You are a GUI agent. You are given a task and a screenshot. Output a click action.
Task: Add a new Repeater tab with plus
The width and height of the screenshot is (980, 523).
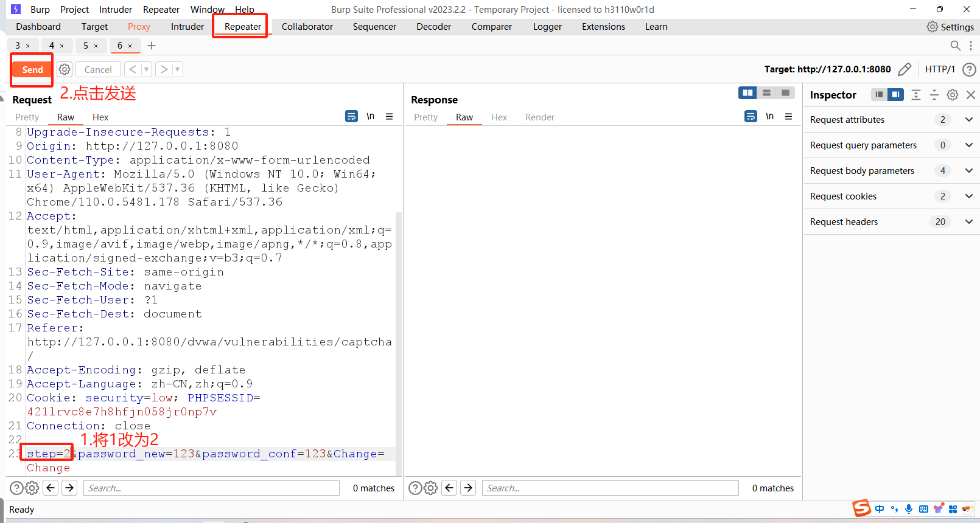click(152, 46)
